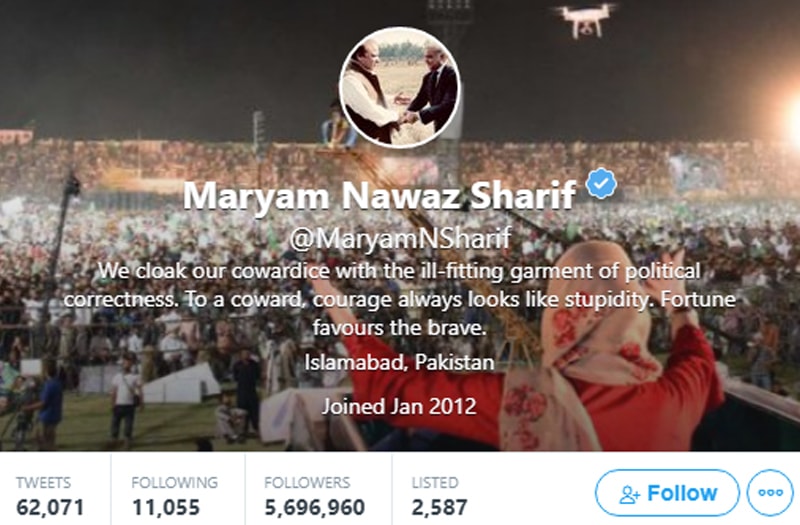Click the drone in the header photo
Screen dimensions: 800x525
pos(586,19)
